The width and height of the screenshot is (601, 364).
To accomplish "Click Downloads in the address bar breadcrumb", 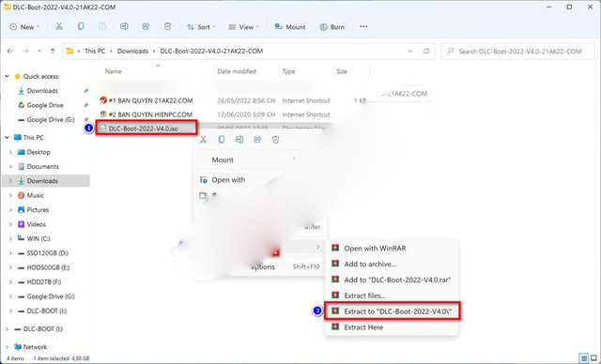I will (132, 51).
